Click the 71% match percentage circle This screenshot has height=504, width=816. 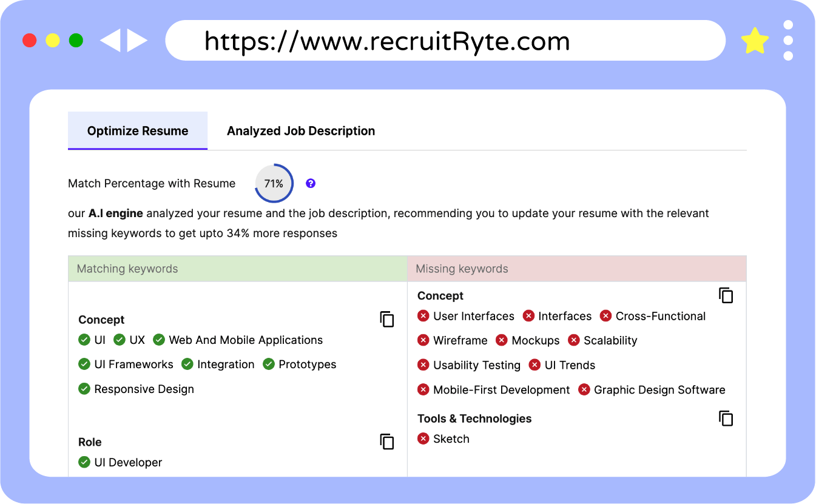(x=274, y=183)
